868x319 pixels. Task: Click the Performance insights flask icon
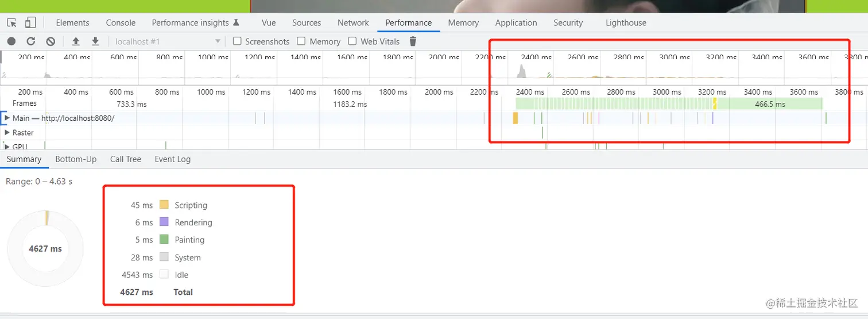[235, 22]
